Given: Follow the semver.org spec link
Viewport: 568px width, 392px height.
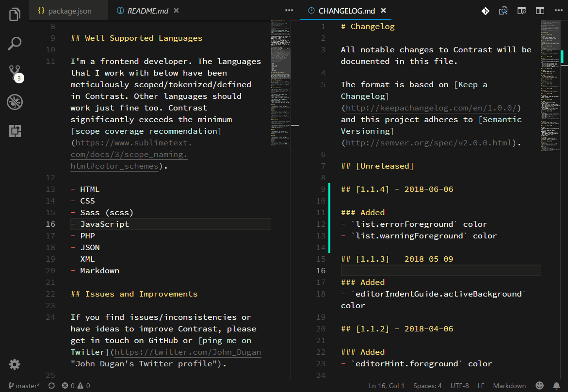Looking at the screenshot, I should click(x=429, y=142).
